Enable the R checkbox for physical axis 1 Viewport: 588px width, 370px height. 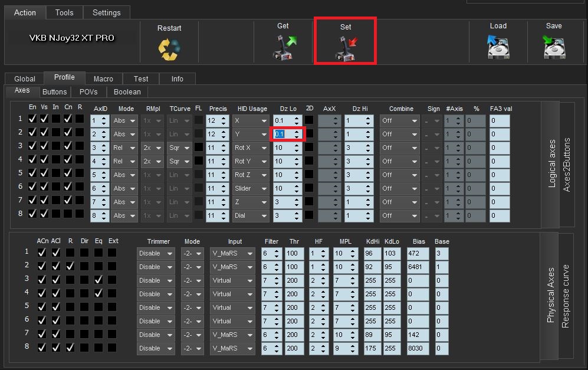click(70, 253)
